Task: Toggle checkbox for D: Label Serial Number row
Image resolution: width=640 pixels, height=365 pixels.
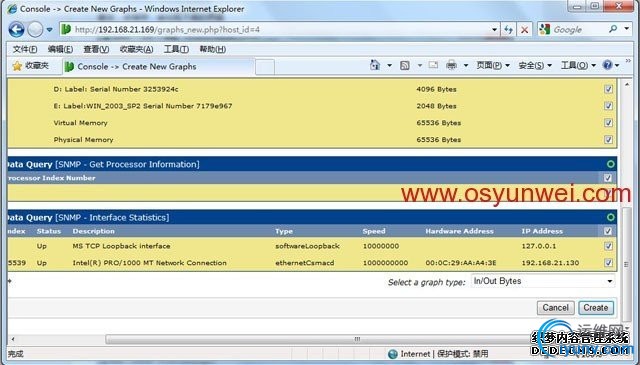Action: (x=608, y=89)
